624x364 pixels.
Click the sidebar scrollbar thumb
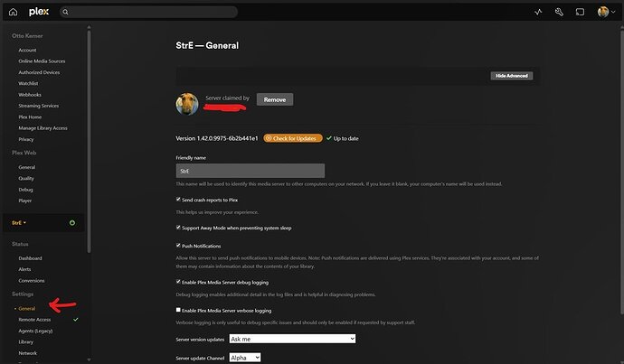coord(89,141)
